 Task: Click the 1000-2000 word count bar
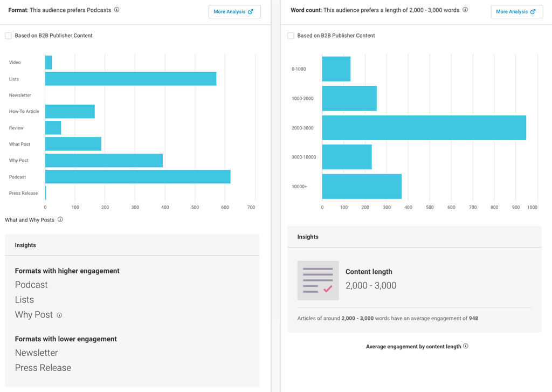click(349, 99)
